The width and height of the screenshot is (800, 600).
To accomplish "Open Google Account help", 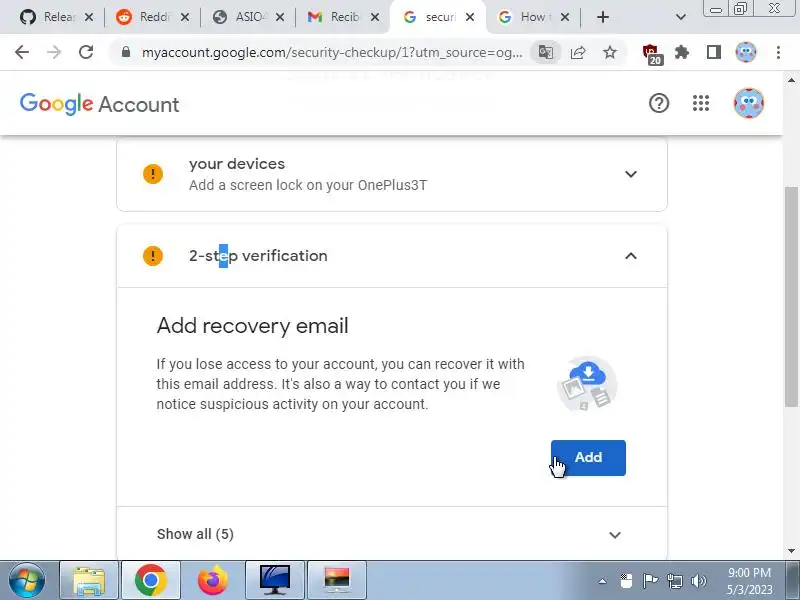I will [659, 104].
